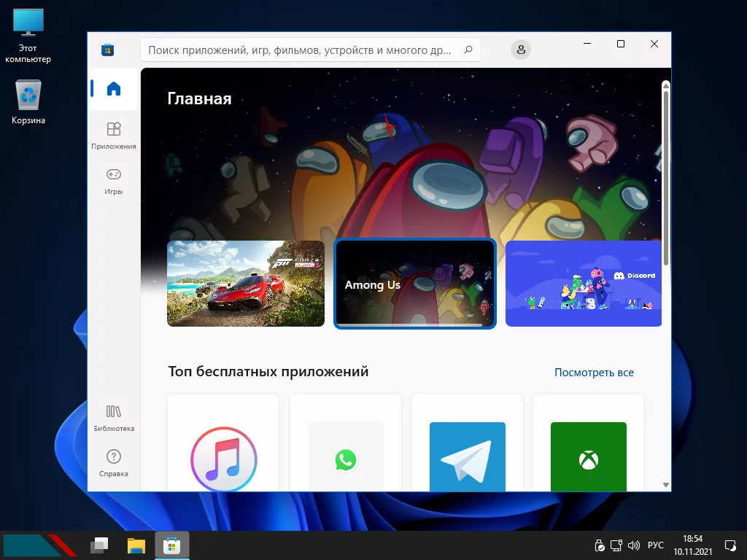The width and height of the screenshot is (747, 560).
Task: Click the scrollbar up arrow
Action: pos(665,85)
